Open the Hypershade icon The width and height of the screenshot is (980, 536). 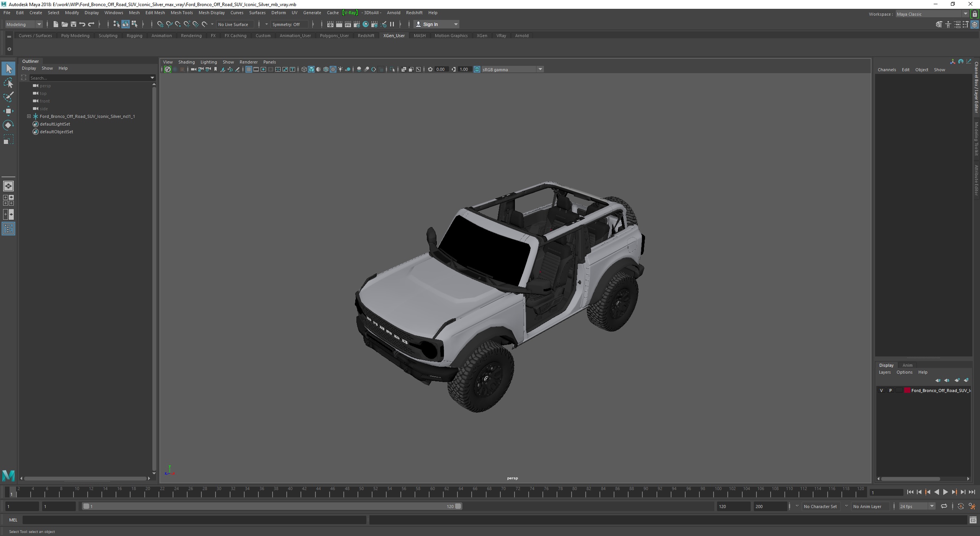[x=366, y=24]
